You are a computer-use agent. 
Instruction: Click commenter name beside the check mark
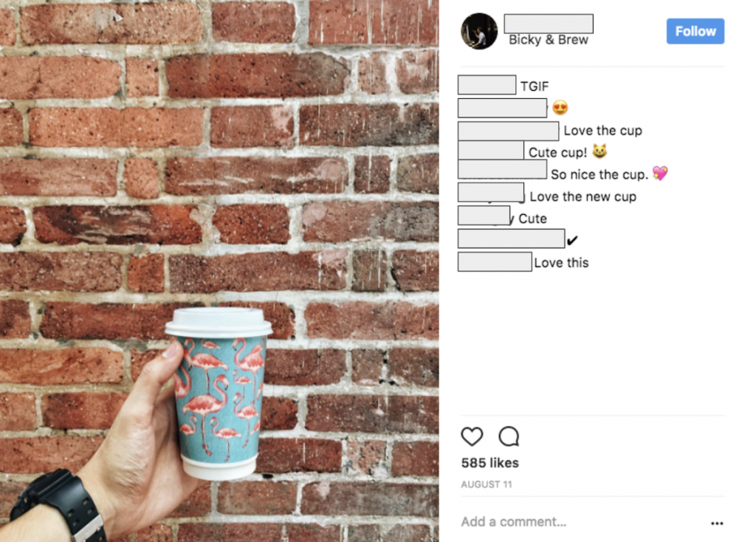[x=511, y=239]
